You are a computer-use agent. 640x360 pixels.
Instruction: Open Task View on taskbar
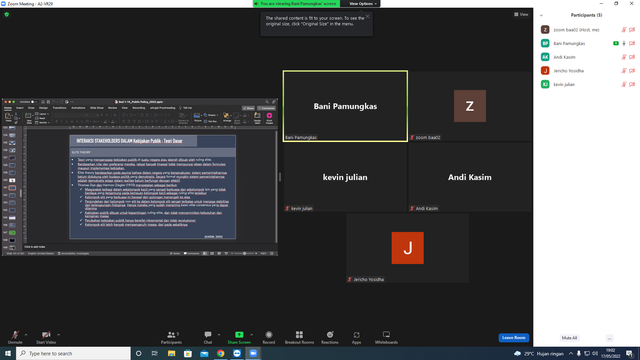[155, 353]
